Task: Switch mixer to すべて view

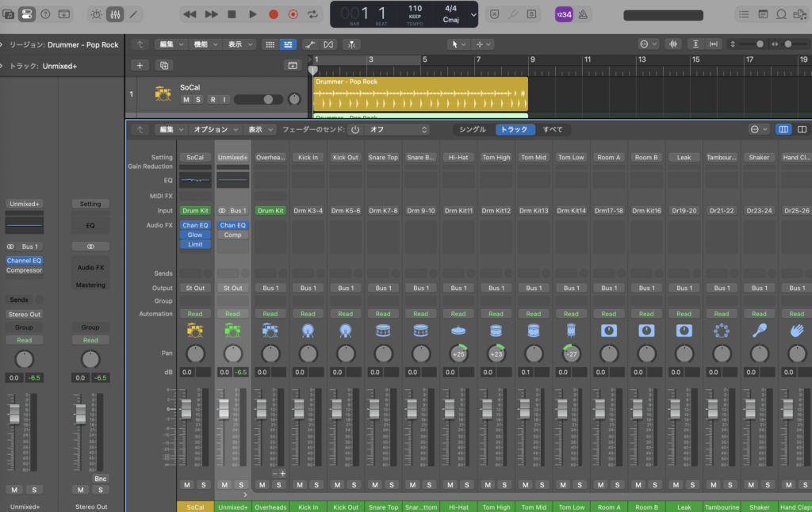Action: [553, 129]
